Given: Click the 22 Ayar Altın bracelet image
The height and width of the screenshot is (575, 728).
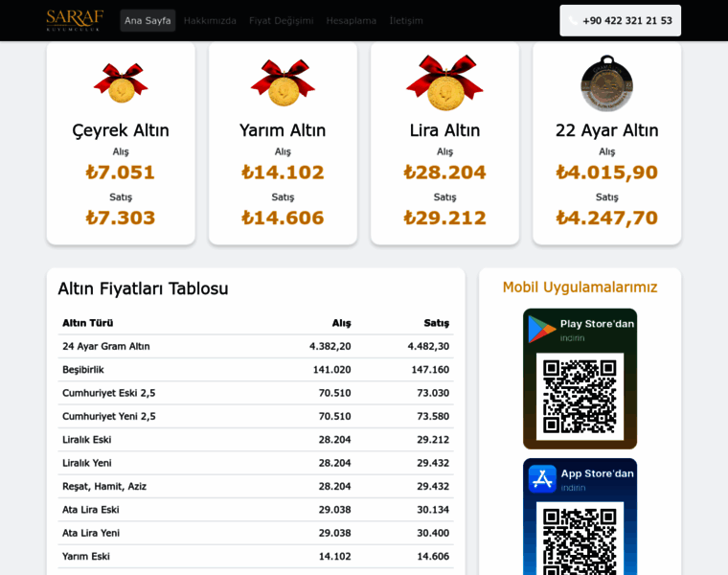Looking at the screenshot, I should point(606,82).
